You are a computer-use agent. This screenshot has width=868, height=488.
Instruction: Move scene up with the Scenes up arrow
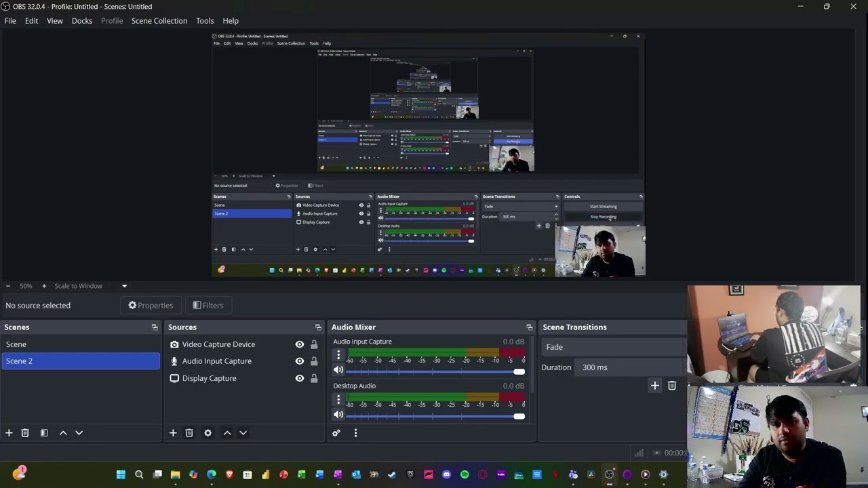[63, 433]
